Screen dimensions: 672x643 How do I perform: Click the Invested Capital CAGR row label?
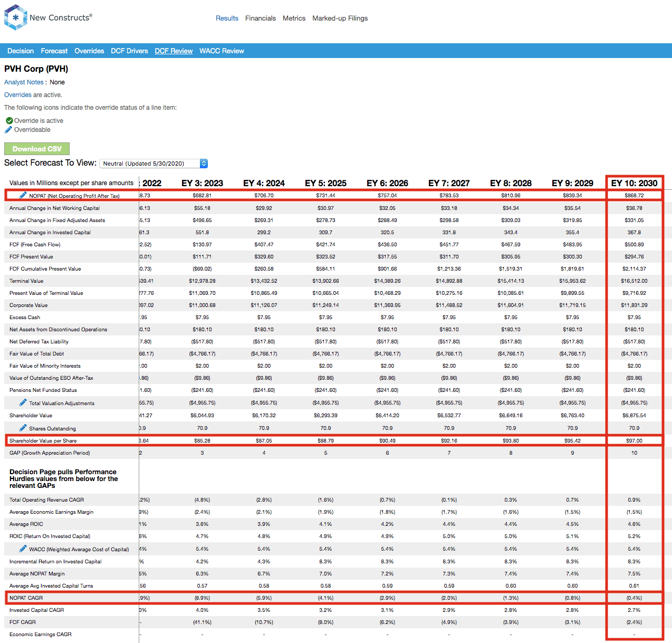click(36, 610)
